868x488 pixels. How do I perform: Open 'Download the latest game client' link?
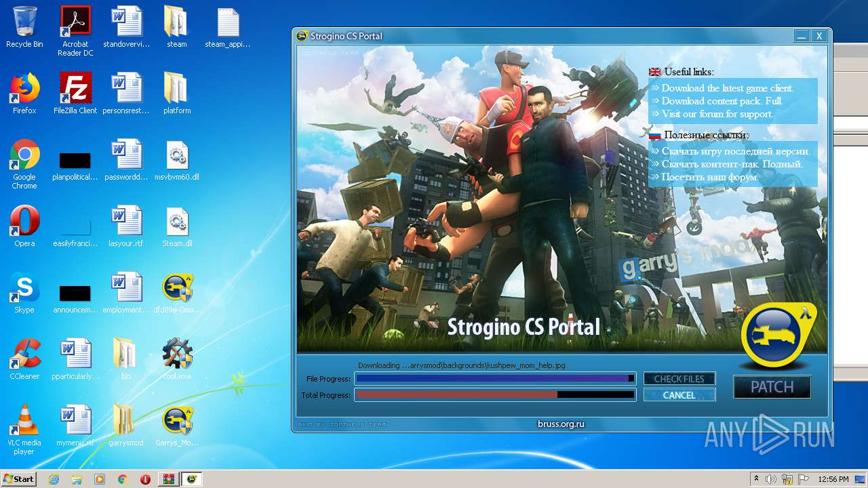(x=728, y=88)
